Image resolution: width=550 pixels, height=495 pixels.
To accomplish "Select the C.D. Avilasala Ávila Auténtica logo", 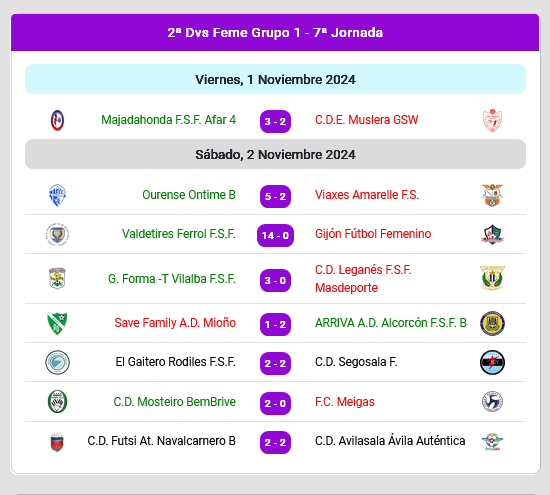I will (492, 441).
